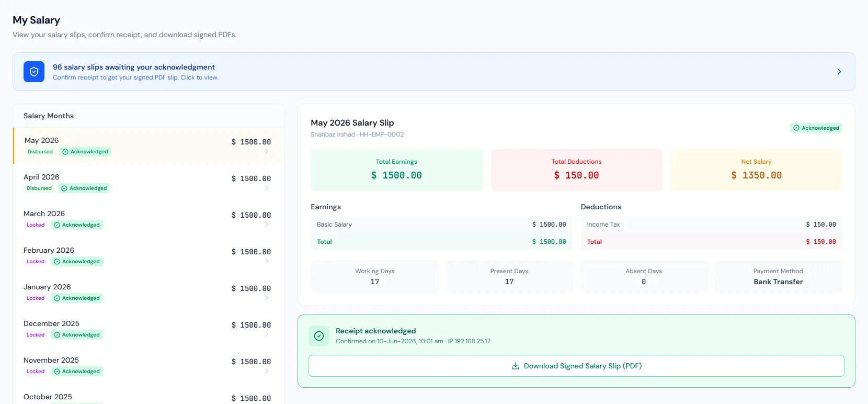868x404 pixels.
Task: Click the Locked badge under November 2025
Action: click(x=36, y=372)
